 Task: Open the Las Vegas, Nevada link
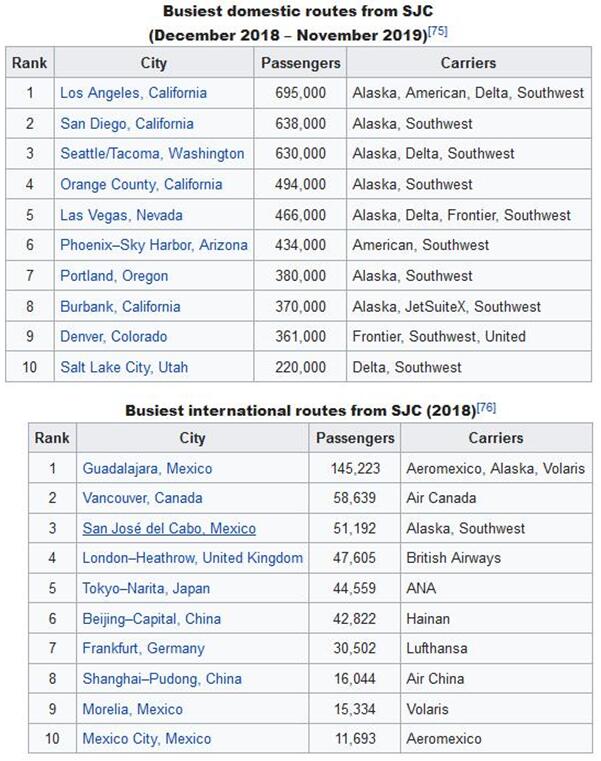click(119, 215)
